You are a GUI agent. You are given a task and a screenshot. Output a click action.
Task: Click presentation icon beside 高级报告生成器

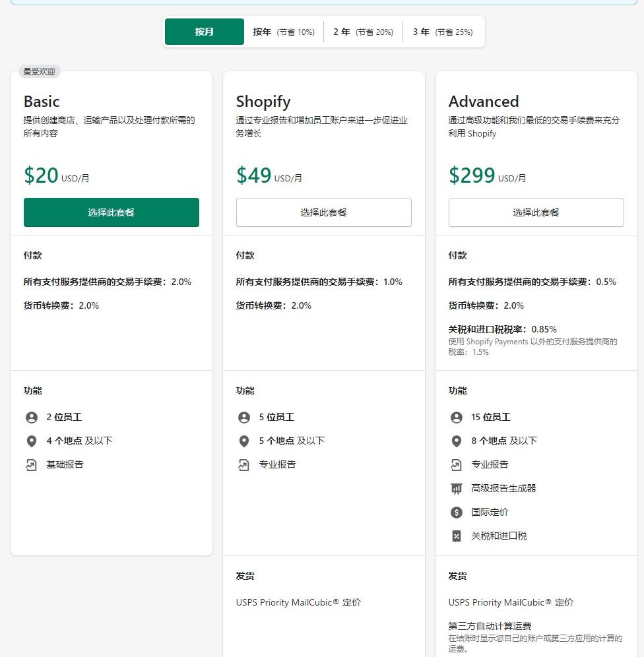(x=457, y=489)
